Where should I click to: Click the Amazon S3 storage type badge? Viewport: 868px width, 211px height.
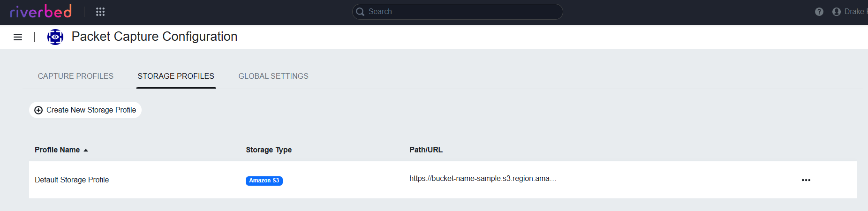(264, 181)
